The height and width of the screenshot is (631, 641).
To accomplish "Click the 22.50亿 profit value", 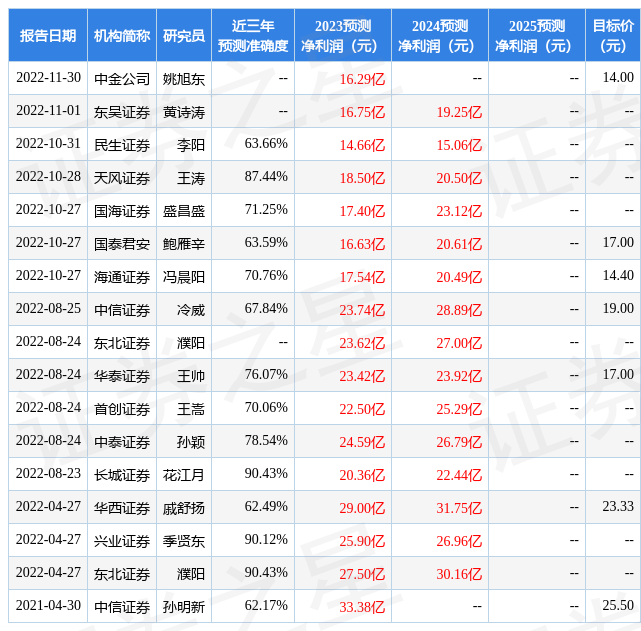I will [362, 409].
